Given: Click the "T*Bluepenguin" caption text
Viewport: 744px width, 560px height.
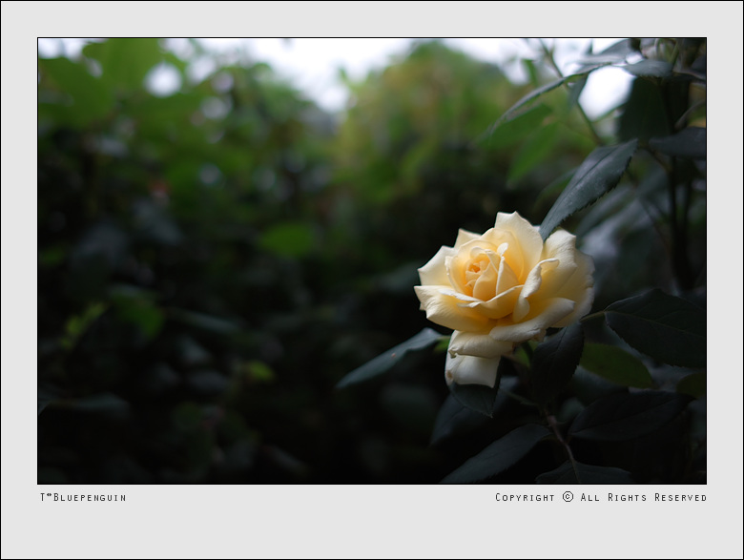Looking at the screenshot, I should pyautogui.click(x=83, y=497).
